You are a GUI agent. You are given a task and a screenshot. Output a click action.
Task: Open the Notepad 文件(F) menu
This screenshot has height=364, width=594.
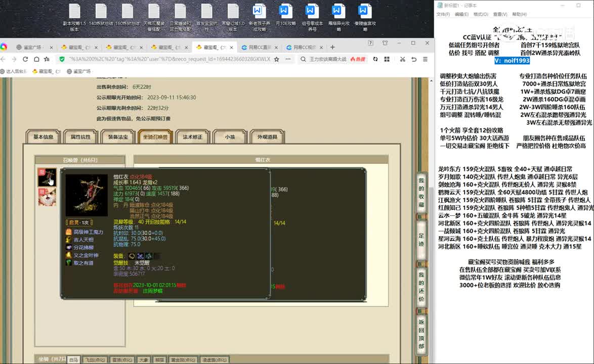coord(443,14)
